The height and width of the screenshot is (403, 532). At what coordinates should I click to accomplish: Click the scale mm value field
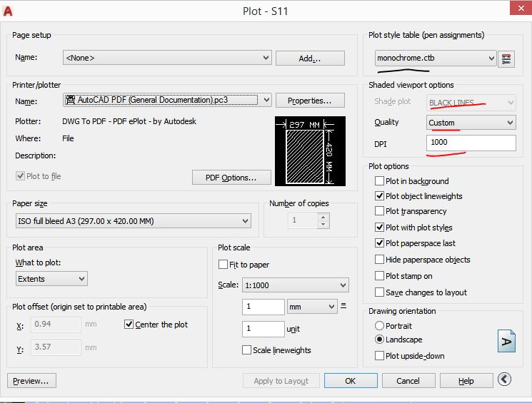click(264, 307)
